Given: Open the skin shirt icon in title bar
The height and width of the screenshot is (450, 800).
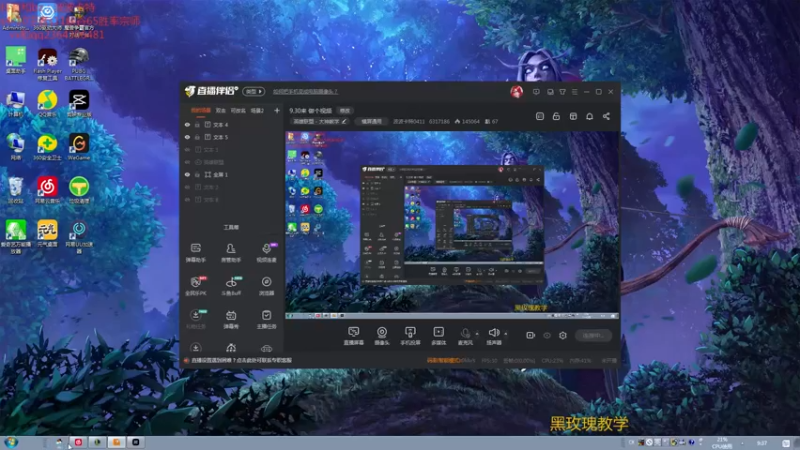Looking at the screenshot, I should 562,92.
